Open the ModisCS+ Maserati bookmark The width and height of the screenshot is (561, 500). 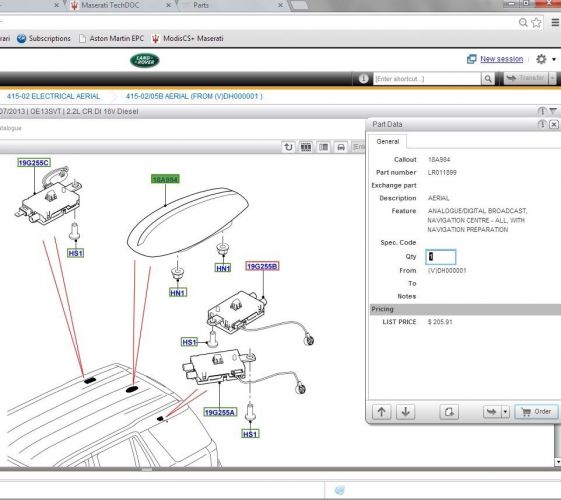point(187,38)
